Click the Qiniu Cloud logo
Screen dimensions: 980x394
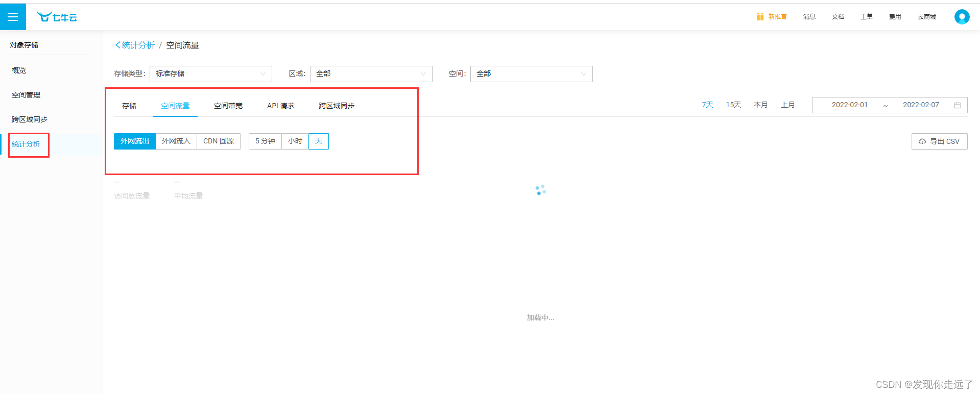[57, 17]
